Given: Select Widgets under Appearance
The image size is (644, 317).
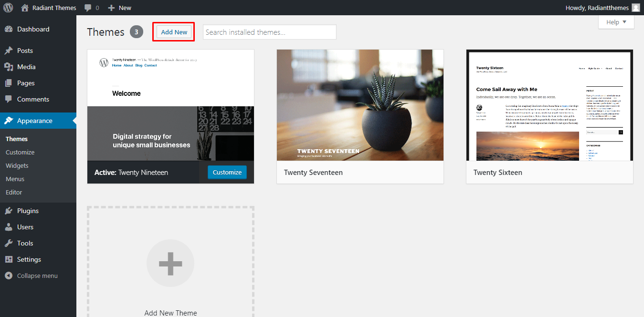Looking at the screenshot, I should point(17,165).
